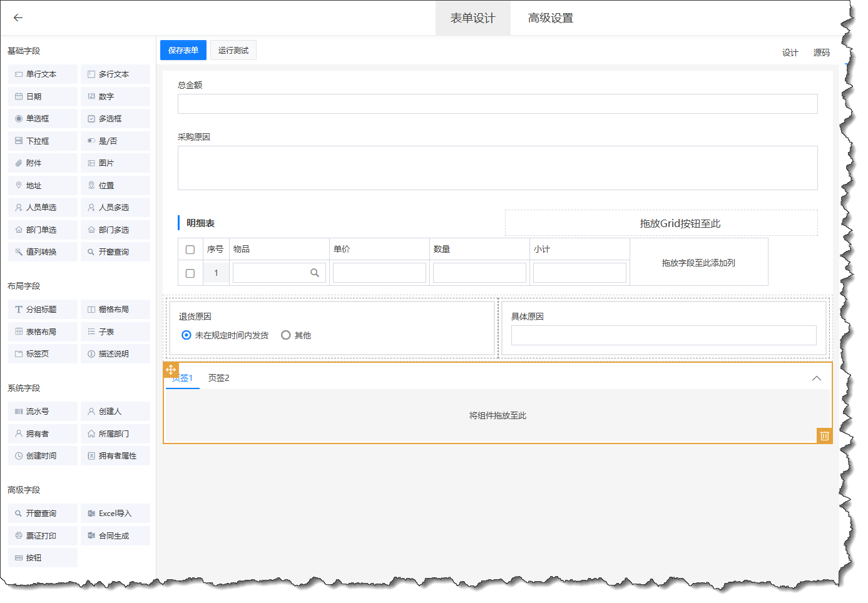This screenshot has height=603, width=868.
Task: Click the 总金额 input field
Action: (497, 104)
